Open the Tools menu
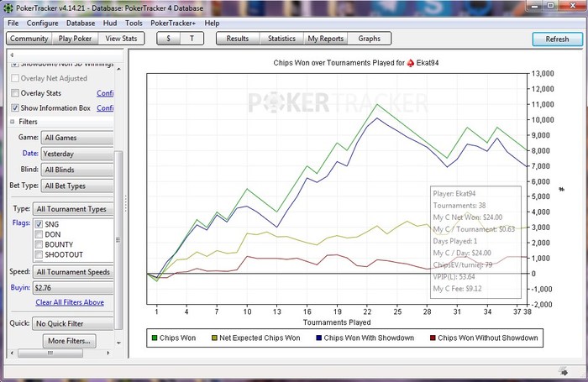 point(134,24)
